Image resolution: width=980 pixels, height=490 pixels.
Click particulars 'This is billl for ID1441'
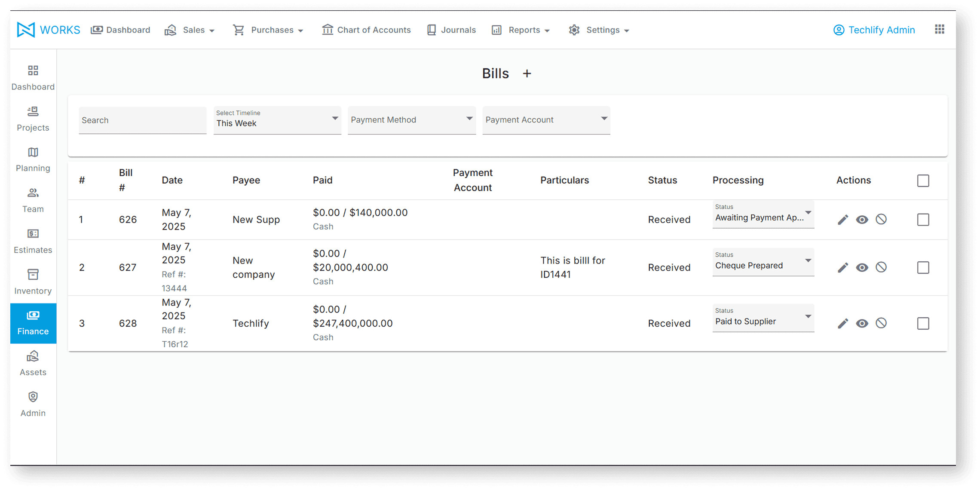[573, 267]
